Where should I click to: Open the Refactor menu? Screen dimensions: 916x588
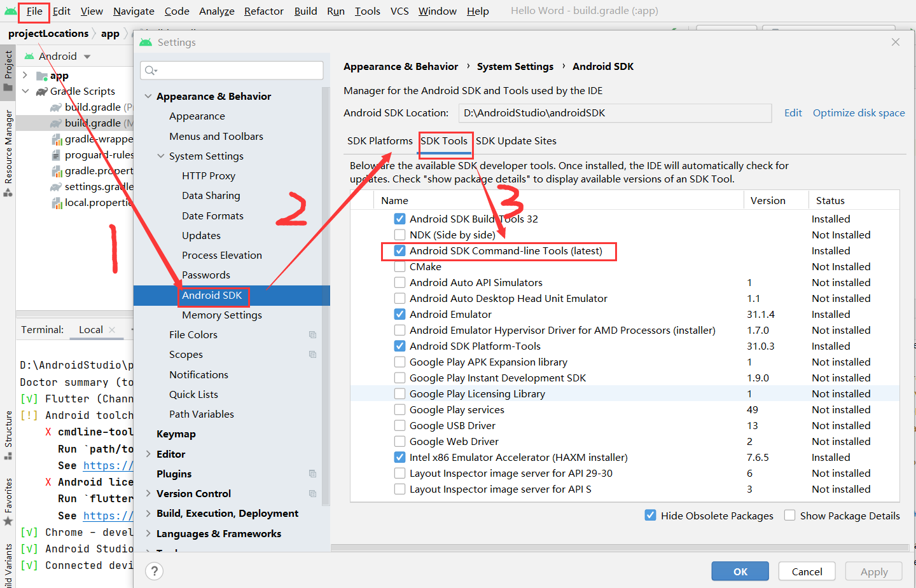(264, 11)
